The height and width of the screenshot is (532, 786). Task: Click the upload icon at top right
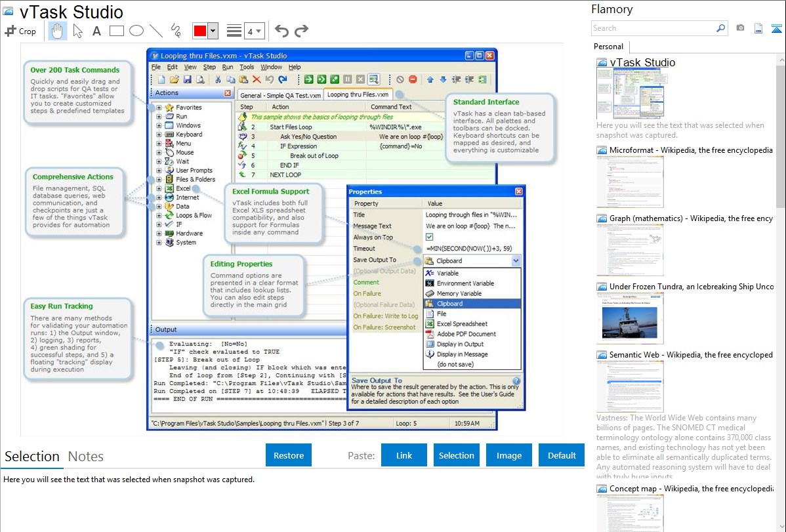(x=776, y=28)
